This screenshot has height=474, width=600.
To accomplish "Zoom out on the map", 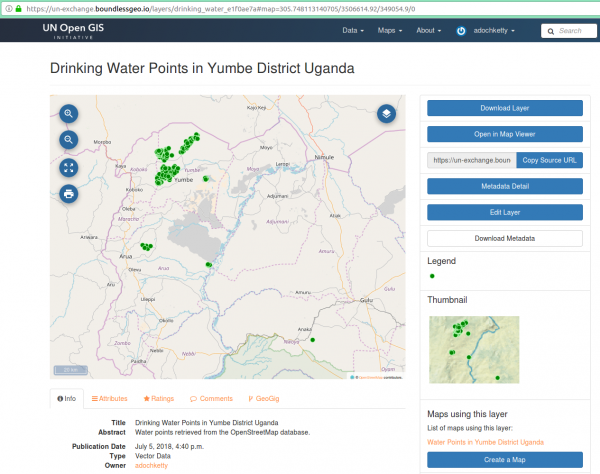I will pyautogui.click(x=68, y=140).
